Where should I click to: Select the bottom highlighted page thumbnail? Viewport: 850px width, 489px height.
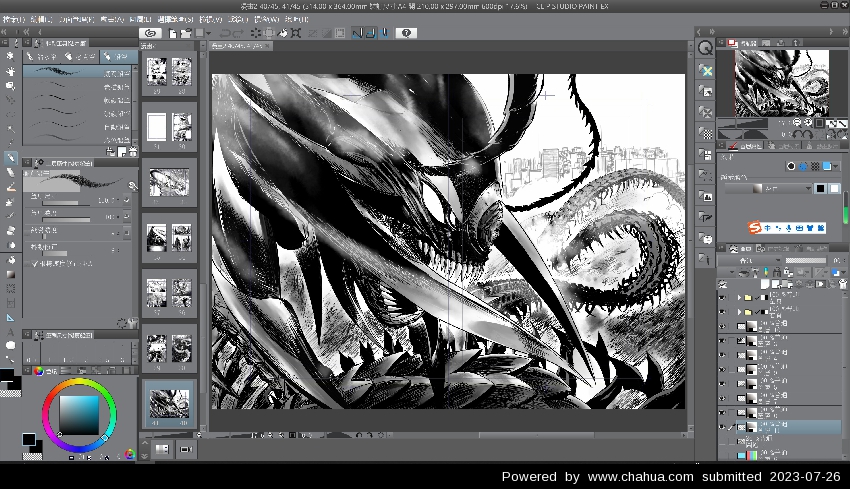pos(169,404)
